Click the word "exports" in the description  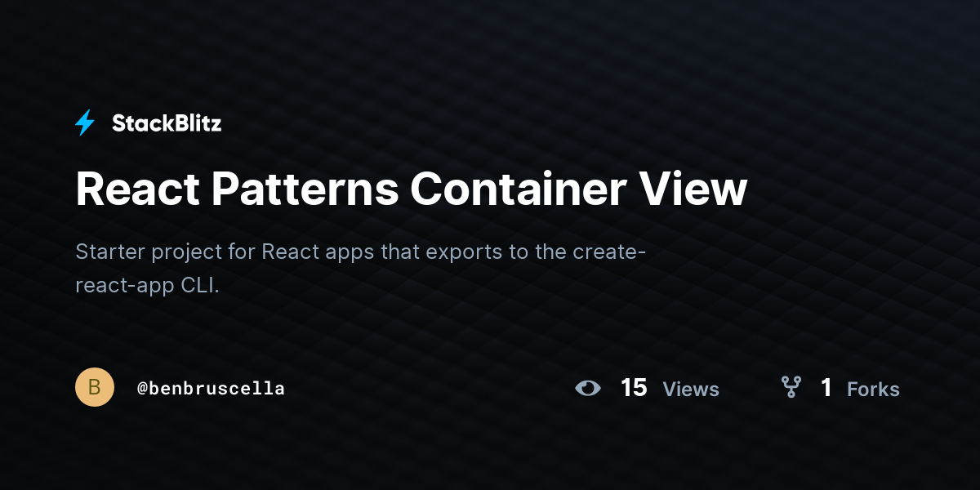click(461, 252)
